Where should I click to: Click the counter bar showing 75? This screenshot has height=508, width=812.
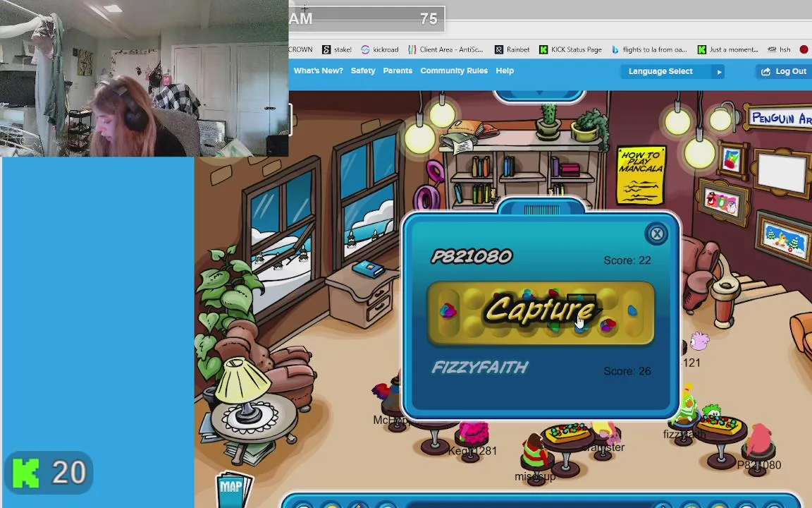coord(367,18)
